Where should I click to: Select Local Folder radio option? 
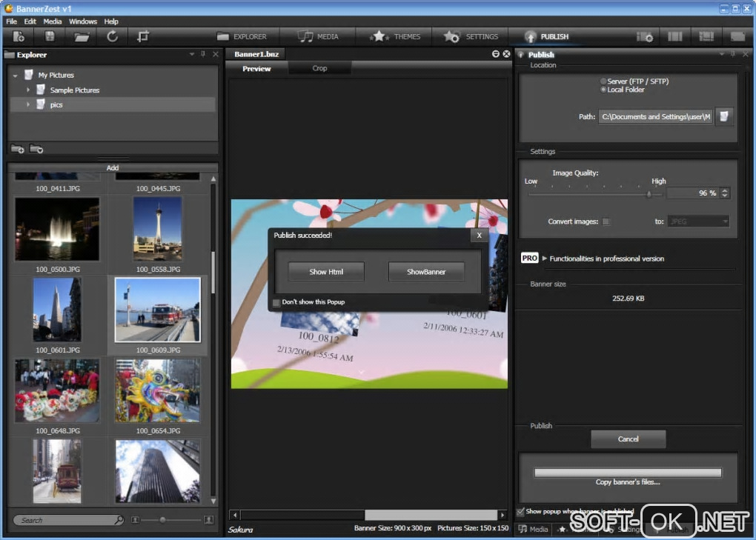pyautogui.click(x=603, y=90)
